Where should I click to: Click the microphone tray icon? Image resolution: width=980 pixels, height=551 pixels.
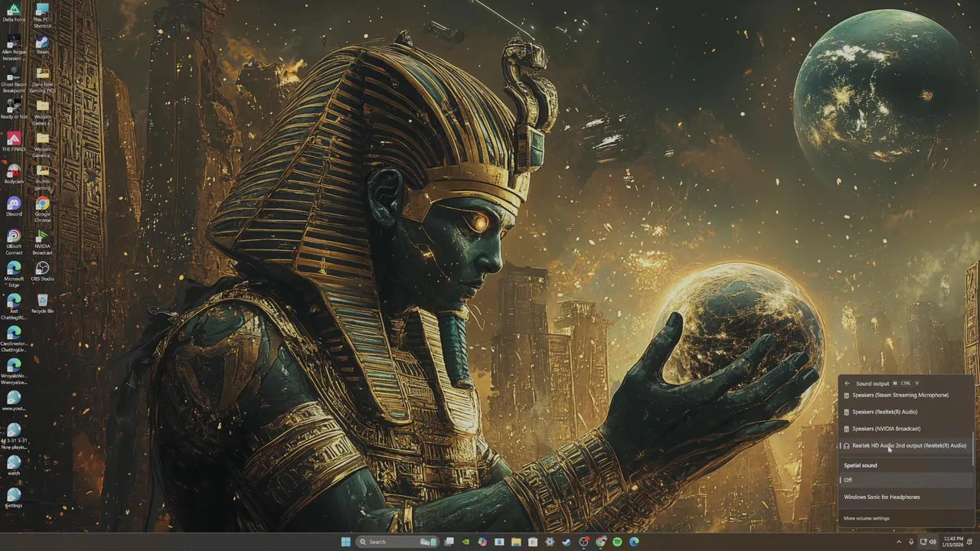911,542
